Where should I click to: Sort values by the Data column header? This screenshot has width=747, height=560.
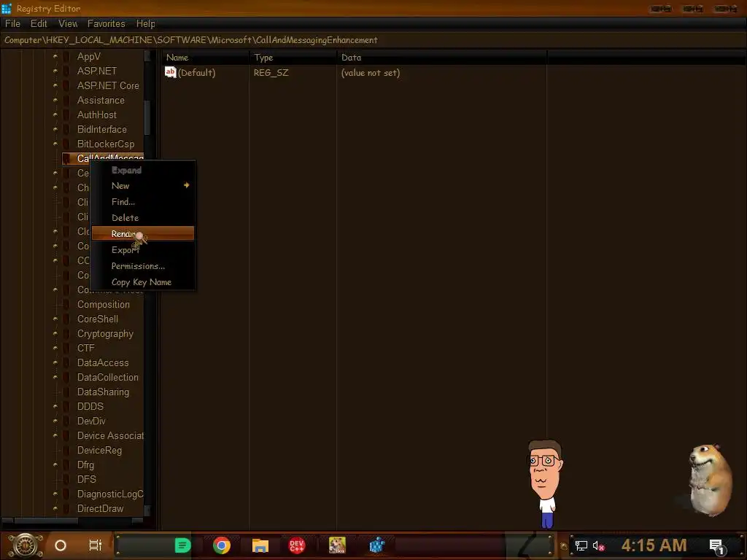tap(441, 58)
